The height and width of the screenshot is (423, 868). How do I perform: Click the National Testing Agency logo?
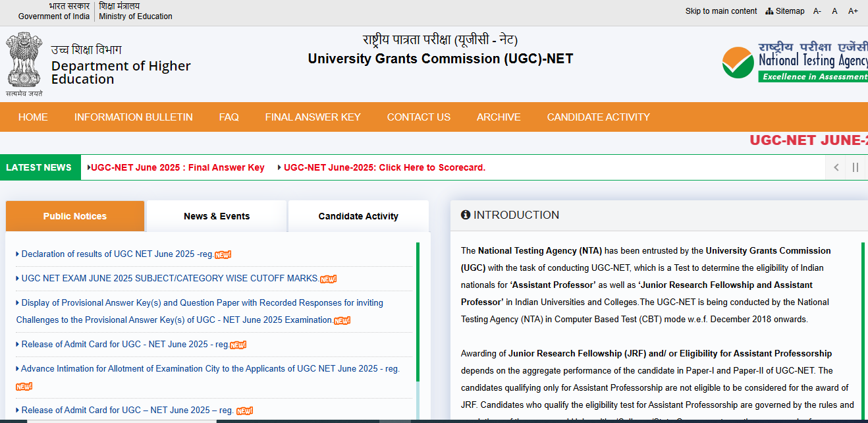(795, 61)
